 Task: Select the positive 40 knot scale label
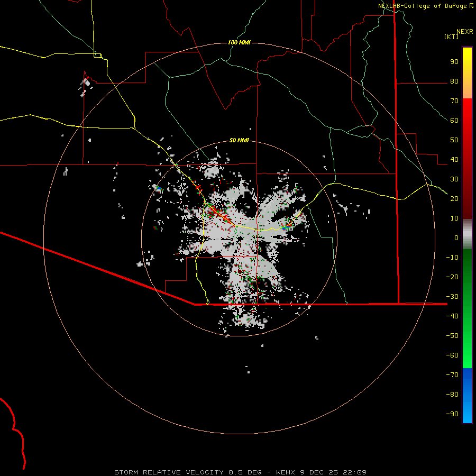(x=454, y=159)
